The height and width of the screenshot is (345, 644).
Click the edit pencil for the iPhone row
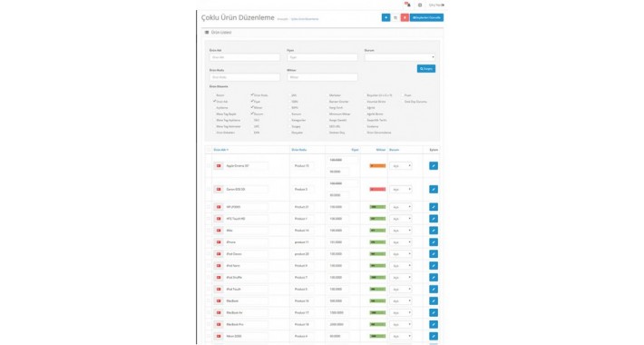click(434, 242)
